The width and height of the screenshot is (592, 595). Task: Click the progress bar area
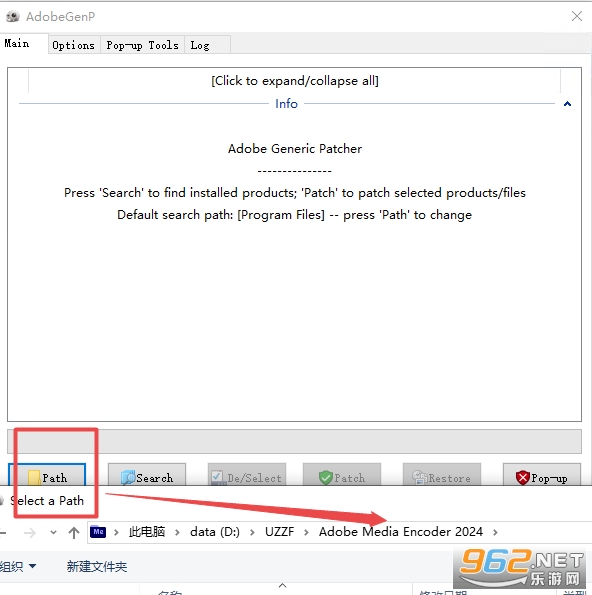point(294,441)
